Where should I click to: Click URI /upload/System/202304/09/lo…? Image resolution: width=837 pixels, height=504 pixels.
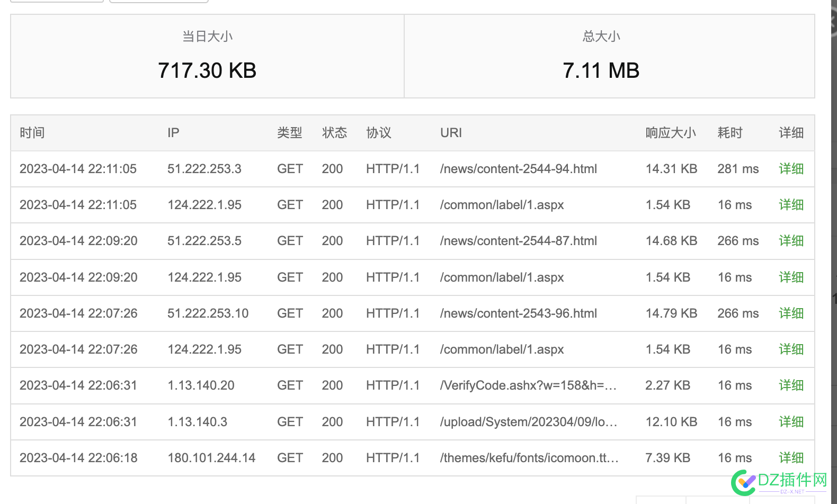click(x=529, y=422)
